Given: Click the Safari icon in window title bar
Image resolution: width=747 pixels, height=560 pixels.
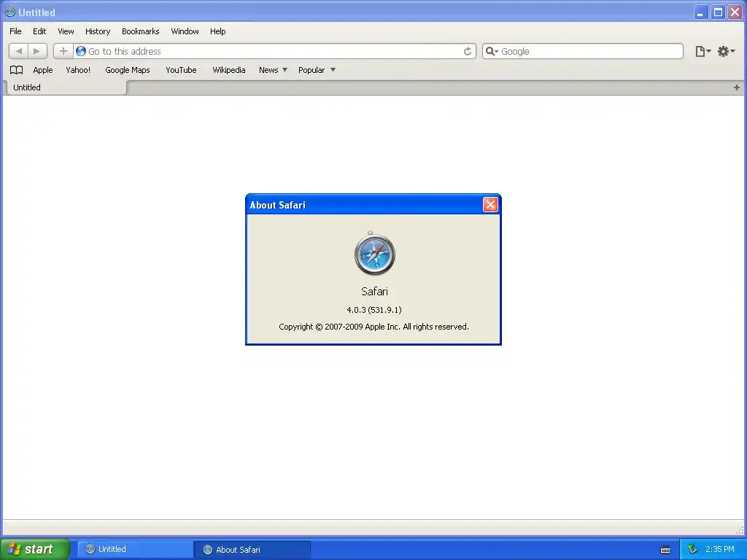Looking at the screenshot, I should (x=10, y=12).
